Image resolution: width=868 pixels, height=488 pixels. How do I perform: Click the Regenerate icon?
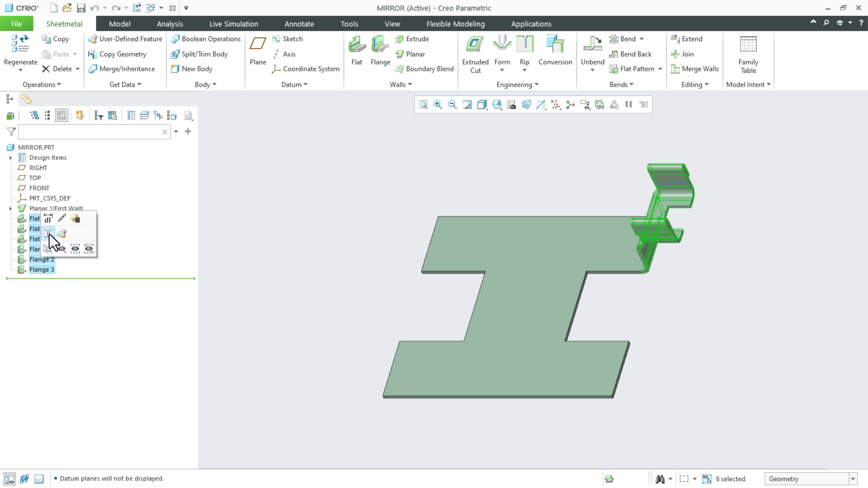(20, 45)
